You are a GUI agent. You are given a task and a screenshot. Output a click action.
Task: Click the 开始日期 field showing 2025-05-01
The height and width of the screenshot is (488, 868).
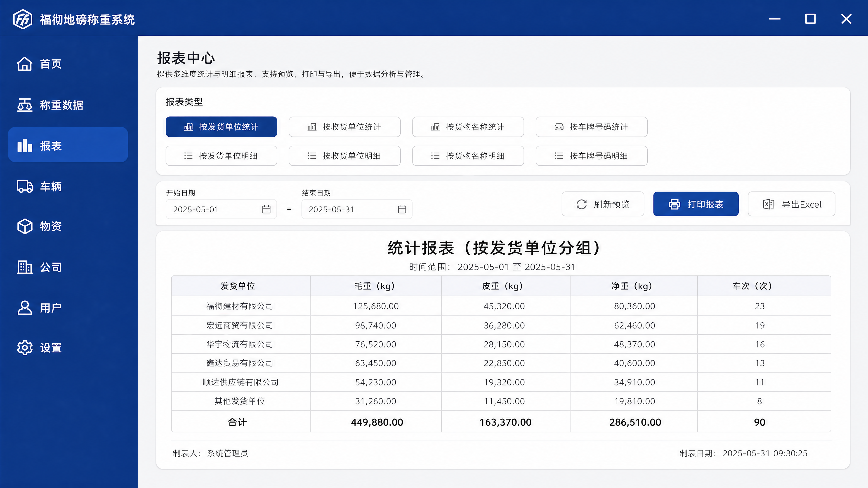pyautogui.click(x=221, y=209)
